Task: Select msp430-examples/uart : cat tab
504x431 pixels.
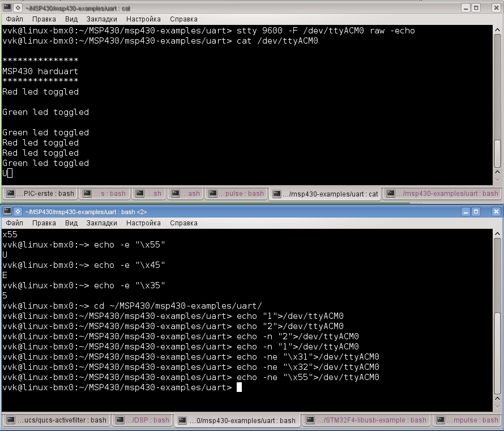Action: [325, 194]
